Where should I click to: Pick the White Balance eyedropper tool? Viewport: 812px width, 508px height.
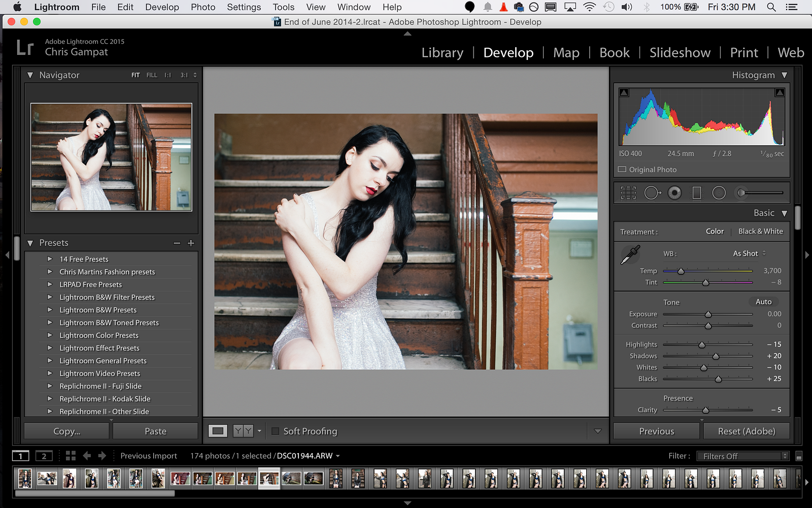pos(630,255)
